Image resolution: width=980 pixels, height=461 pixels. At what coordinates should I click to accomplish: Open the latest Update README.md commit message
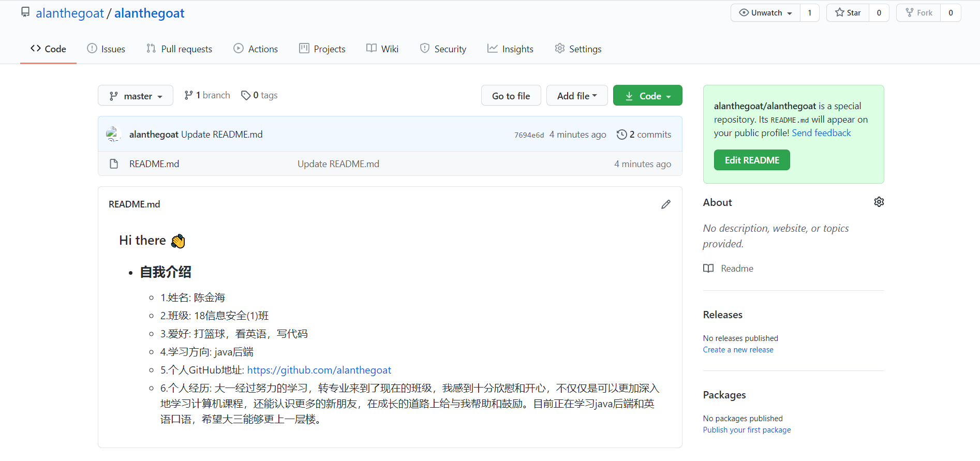[222, 135]
